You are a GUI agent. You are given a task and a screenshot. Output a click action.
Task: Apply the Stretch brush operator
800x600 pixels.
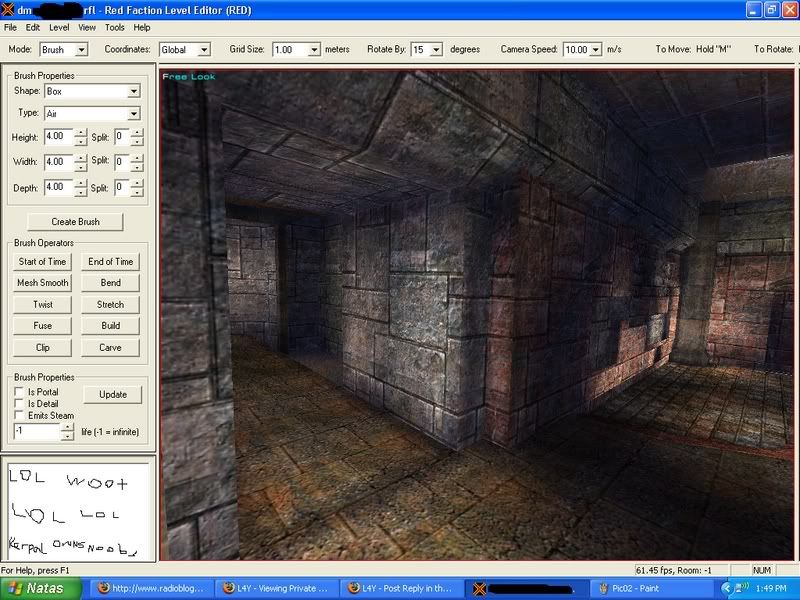(110, 305)
